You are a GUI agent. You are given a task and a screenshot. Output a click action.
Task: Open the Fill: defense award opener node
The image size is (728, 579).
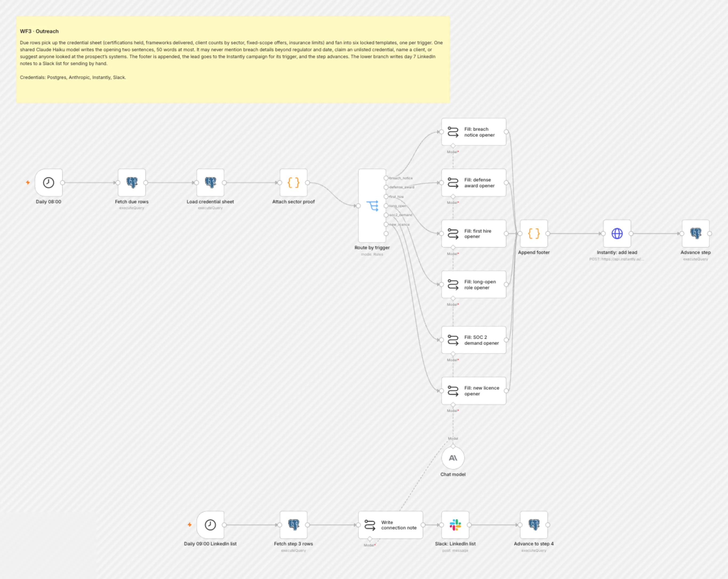(474, 183)
